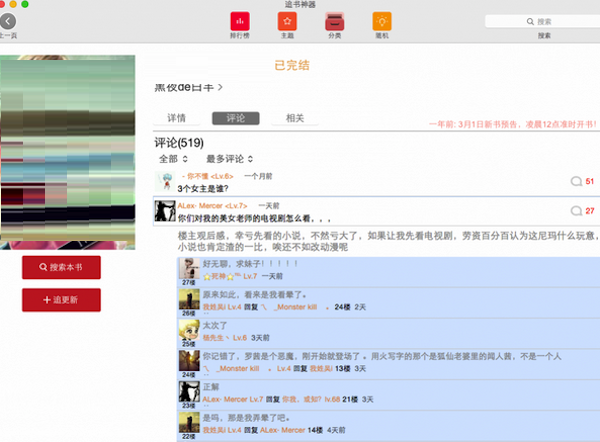Click avatar on floor 22 reply
The width and height of the screenshot is (600, 442).
coord(189,422)
